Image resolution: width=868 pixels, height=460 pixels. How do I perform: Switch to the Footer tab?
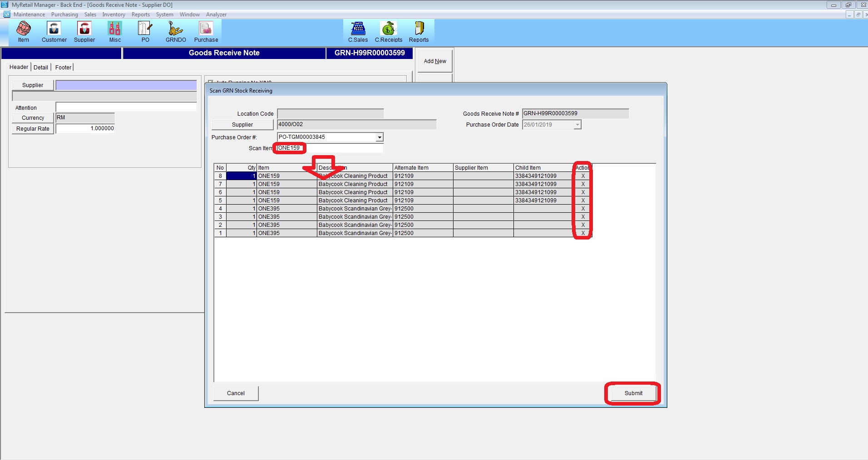63,67
